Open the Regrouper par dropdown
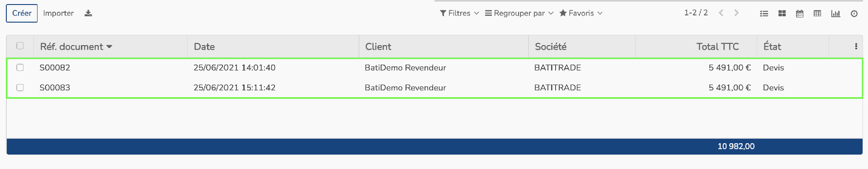868x169 pixels. 519,13
